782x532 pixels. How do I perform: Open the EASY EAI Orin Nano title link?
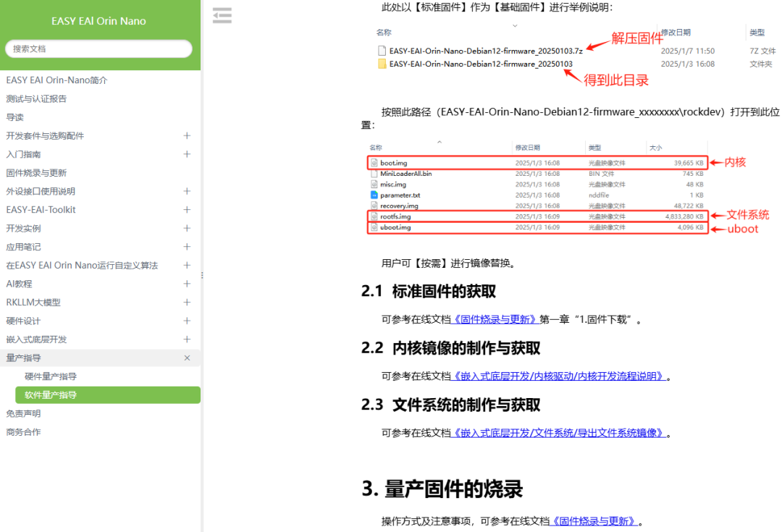pos(98,21)
